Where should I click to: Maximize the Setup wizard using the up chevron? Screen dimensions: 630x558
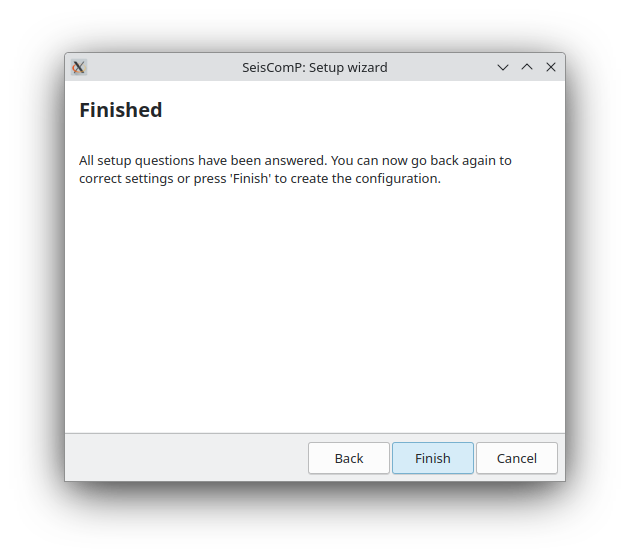pyautogui.click(x=527, y=67)
